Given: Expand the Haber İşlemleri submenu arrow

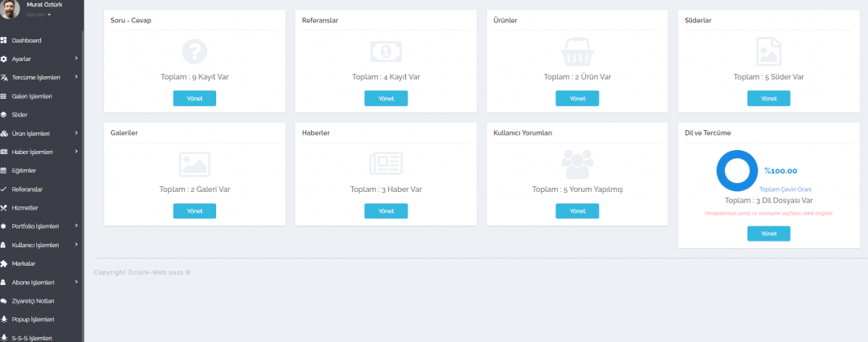Looking at the screenshot, I should tap(76, 152).
